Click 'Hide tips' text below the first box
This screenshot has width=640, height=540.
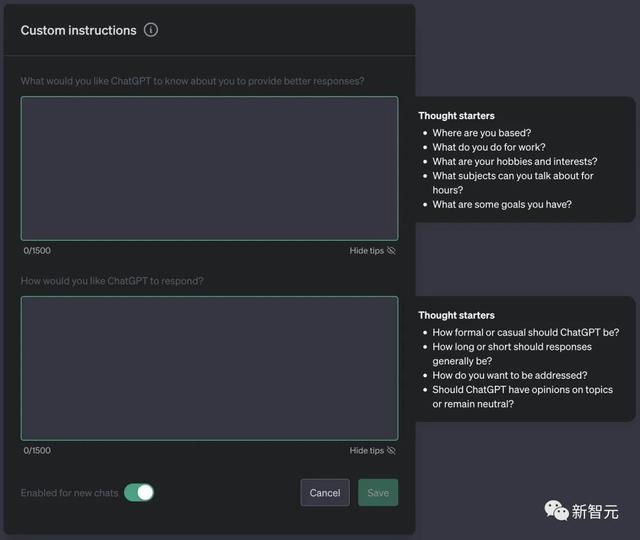pyautogui.click(x=366, y=251)
